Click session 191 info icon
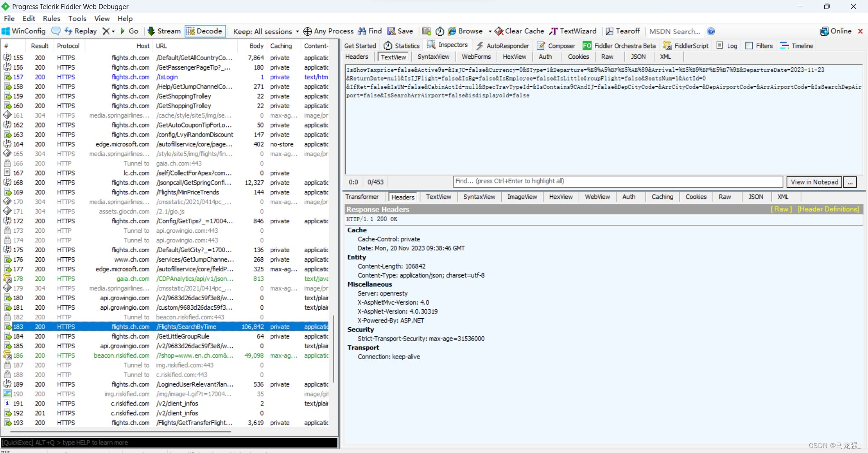This screenshot has height=453, width=868. click(7, 403)
